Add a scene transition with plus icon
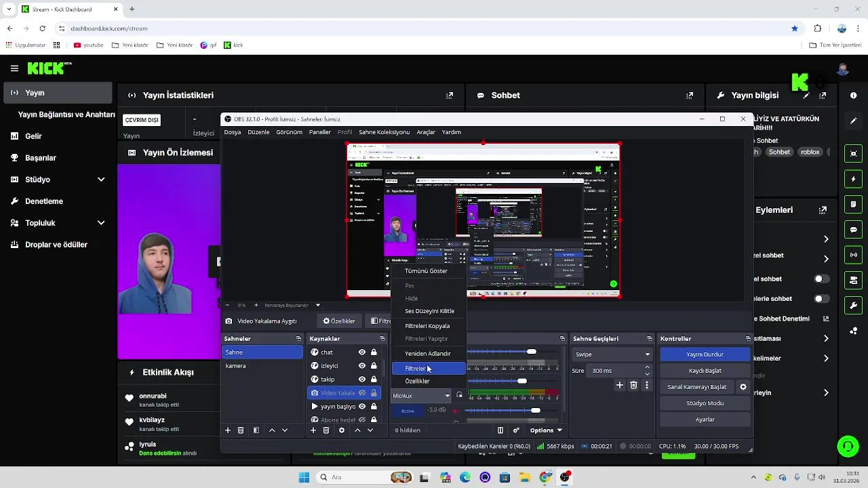868x488 pixels. tap(619, 385)
